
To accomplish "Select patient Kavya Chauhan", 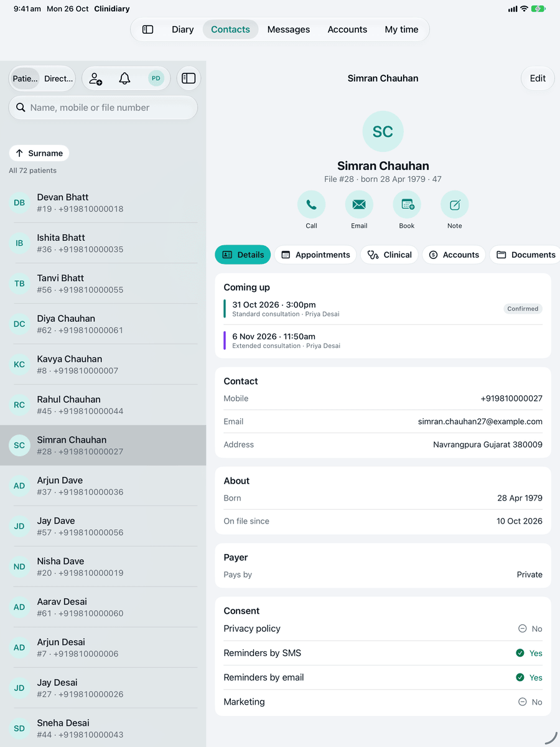I will click(103, 365).
